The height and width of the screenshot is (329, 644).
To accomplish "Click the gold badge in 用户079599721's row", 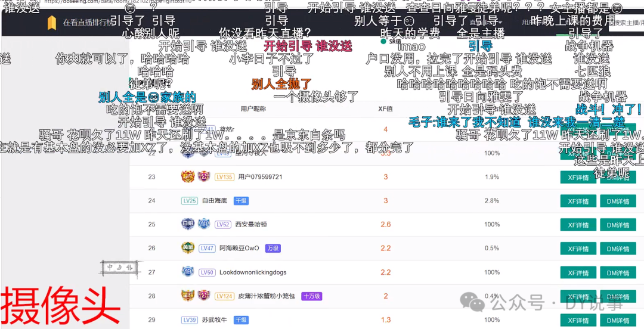I will 187,176.
